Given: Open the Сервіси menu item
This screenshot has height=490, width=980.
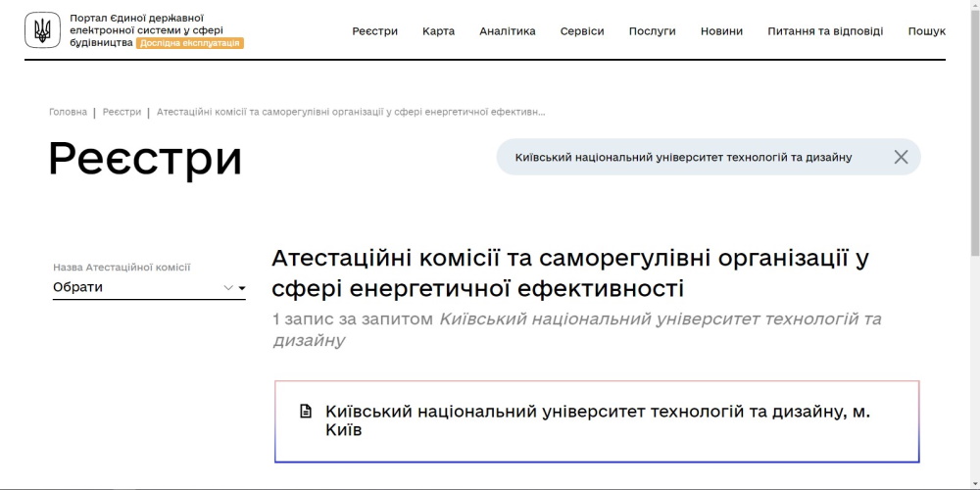Looking at the screenshot, I should coord(582,31).
